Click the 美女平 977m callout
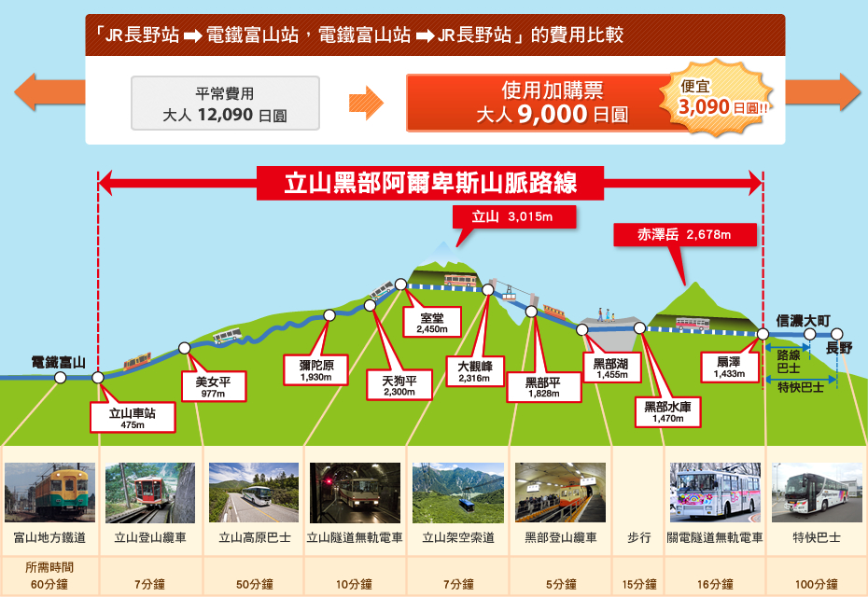 [x=214, y=386]
